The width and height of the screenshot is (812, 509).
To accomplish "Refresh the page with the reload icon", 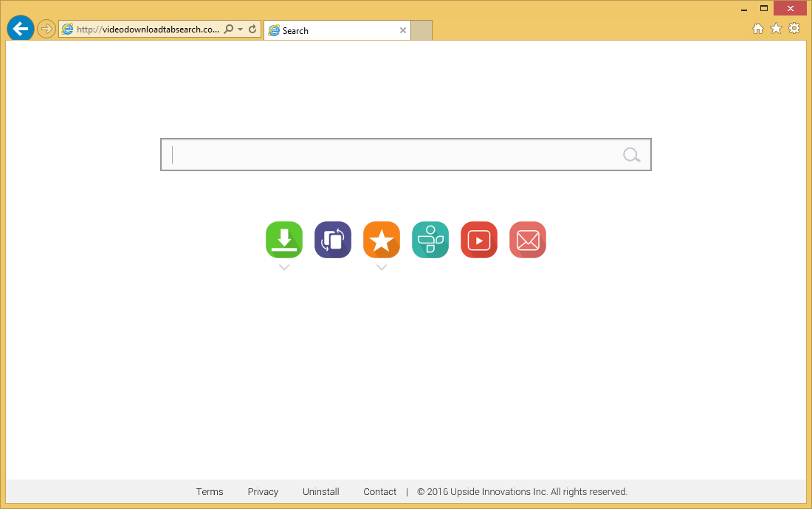I will [251, 29].
